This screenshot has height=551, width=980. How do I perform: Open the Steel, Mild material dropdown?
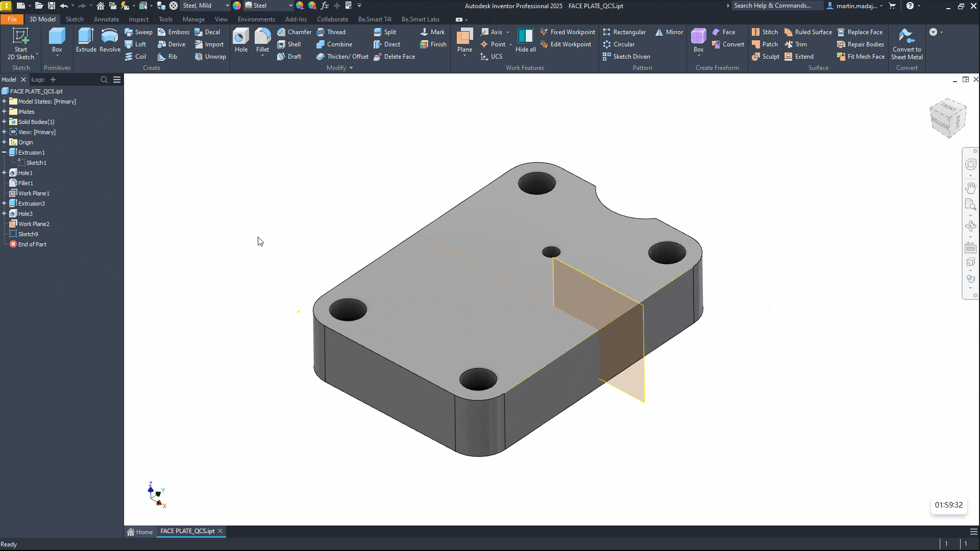227,6
